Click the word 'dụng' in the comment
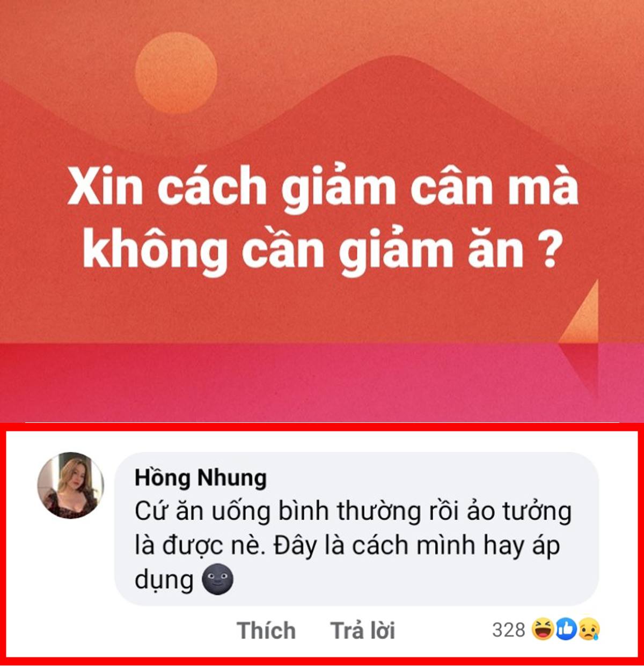Image resolution: width=644 pixels, height=666 pixels. (x=164, y=580)
